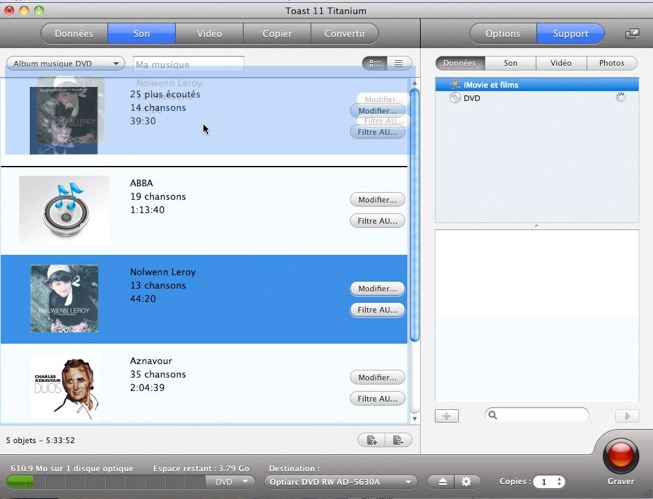Click the scroll down arrow of the list
This screenshot has height=499, width=653.
pos(414,419)
